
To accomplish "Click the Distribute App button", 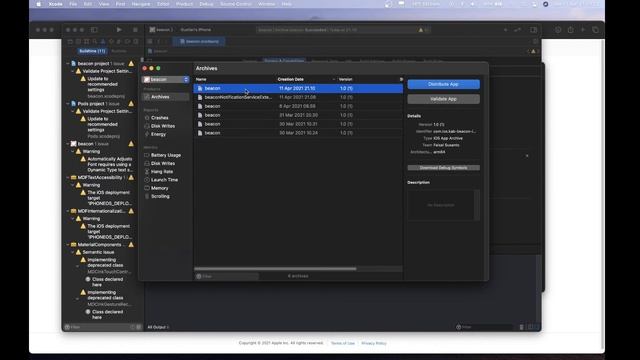I will pos(443,84).
